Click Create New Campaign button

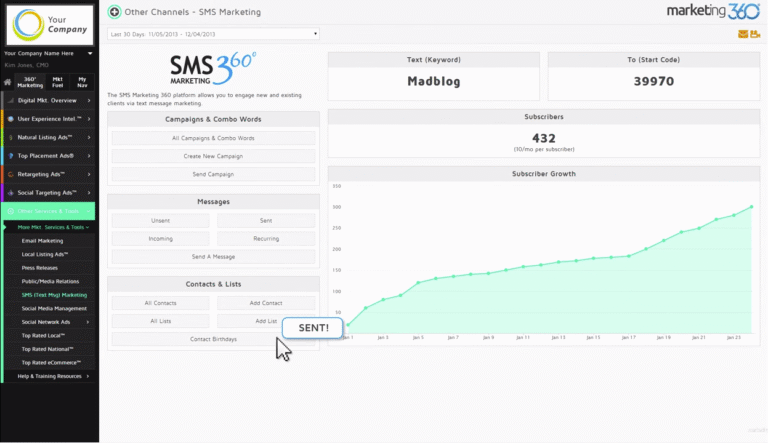click(213, 156)
